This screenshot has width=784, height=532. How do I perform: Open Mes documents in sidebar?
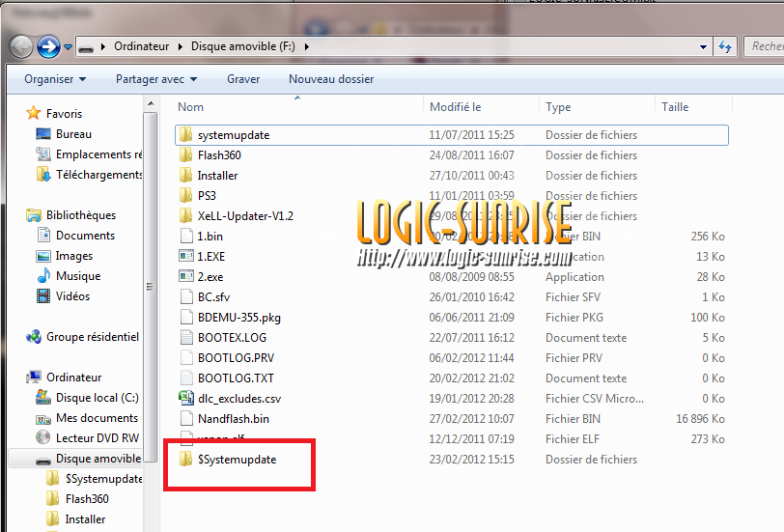click(x=97, y=417)
